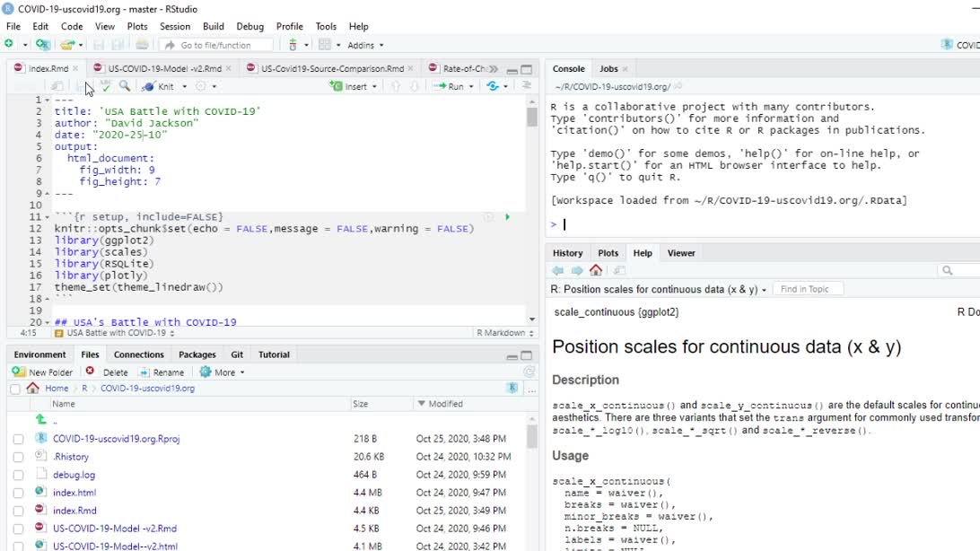Click the editor vertical scrollbar thumb
This screenshot has height=551, width=980.
click(532, 117)
